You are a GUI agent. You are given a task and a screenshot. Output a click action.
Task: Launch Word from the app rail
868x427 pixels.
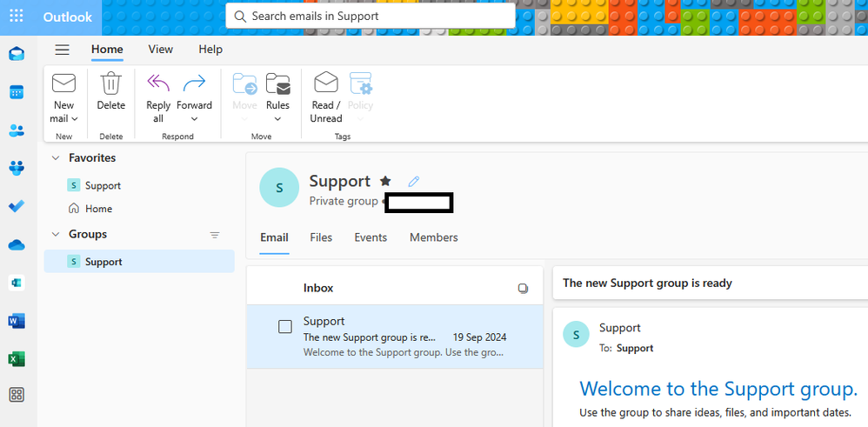(x=17, y=321)
